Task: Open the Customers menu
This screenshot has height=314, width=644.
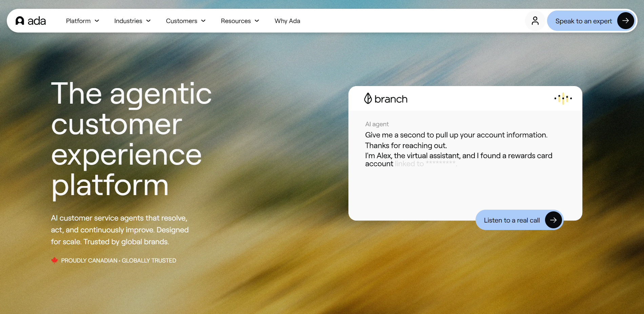Action: [186, 21]
